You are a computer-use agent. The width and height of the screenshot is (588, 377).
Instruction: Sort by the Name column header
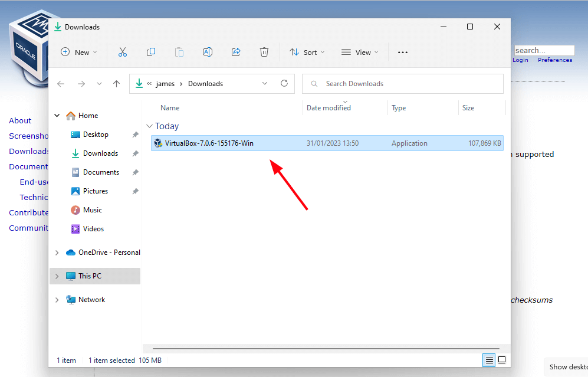tap(170, 108)
